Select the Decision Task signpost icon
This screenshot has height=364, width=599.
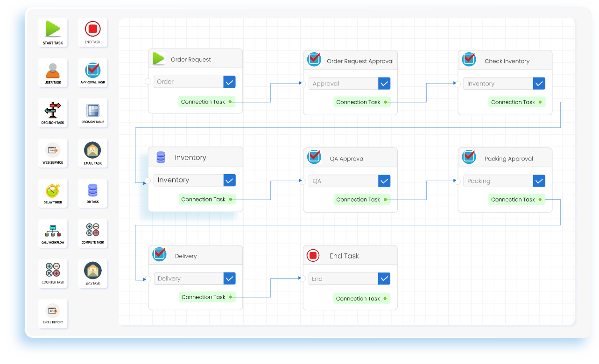(53, 110)
